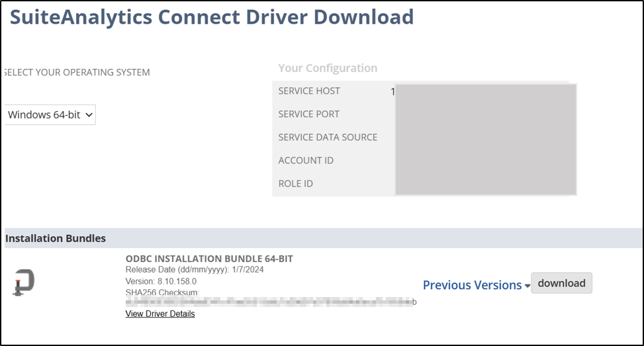Viewport: 644px width, 346px height.
Task: Click the download button for ODBC bundle
Action: click(x=561, y=283)
